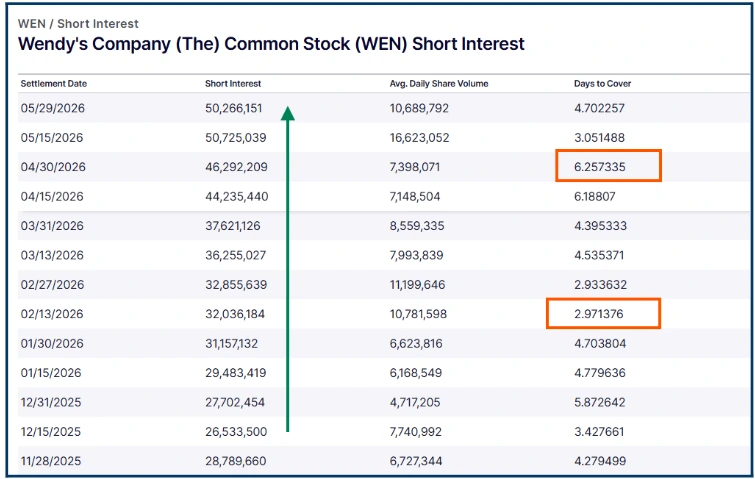Select short interest value 36,255,027
The image size is (755, 479).
tap(235, 255)
